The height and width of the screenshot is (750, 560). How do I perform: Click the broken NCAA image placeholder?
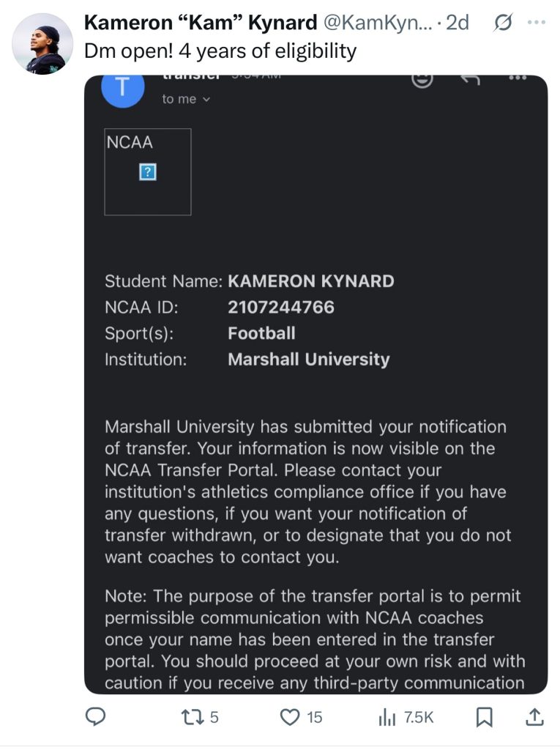coord(148,171)
